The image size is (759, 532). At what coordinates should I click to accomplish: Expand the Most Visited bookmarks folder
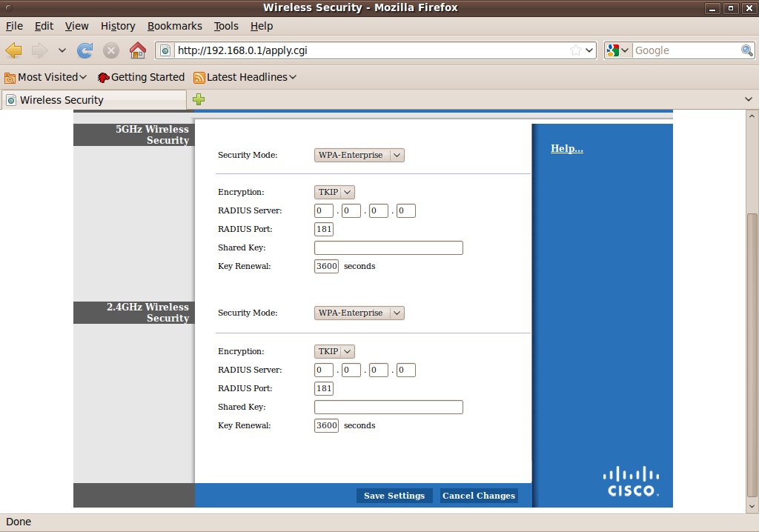coord(46,77)
